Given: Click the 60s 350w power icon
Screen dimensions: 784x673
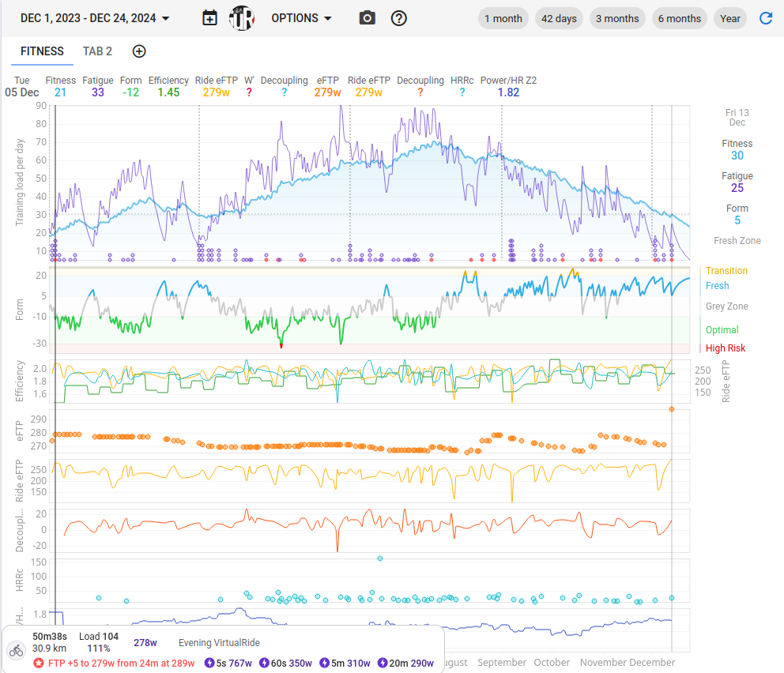Looking at the screenshot, I should (264, 663).
